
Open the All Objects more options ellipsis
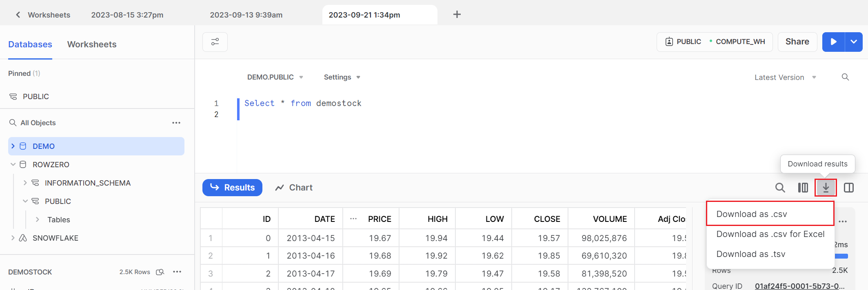(x=176, y=123)
